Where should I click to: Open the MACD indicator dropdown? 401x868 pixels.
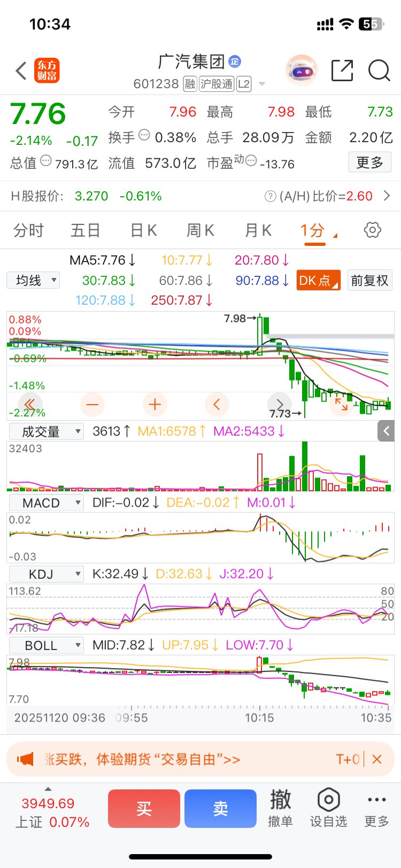[x=47, y=502]
